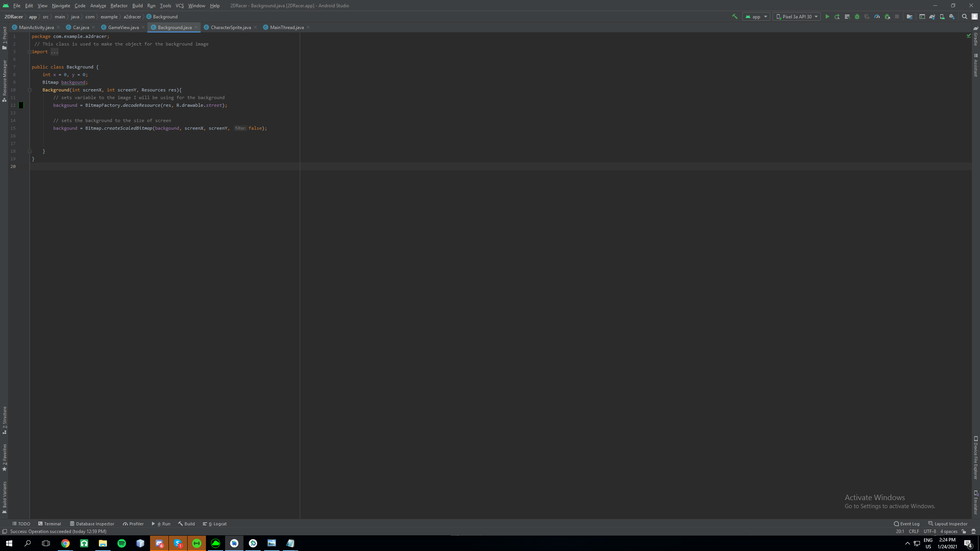Sync Project with Gradle Files elephant icon
This screenshot has width=980, height=551.
(932, 16)
